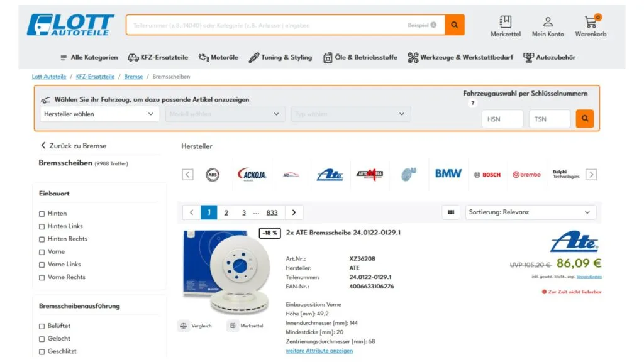Viewport: 644px width, 362px height.
Task: Open Typ wählen dropdown
Action: tap(350, 114)
